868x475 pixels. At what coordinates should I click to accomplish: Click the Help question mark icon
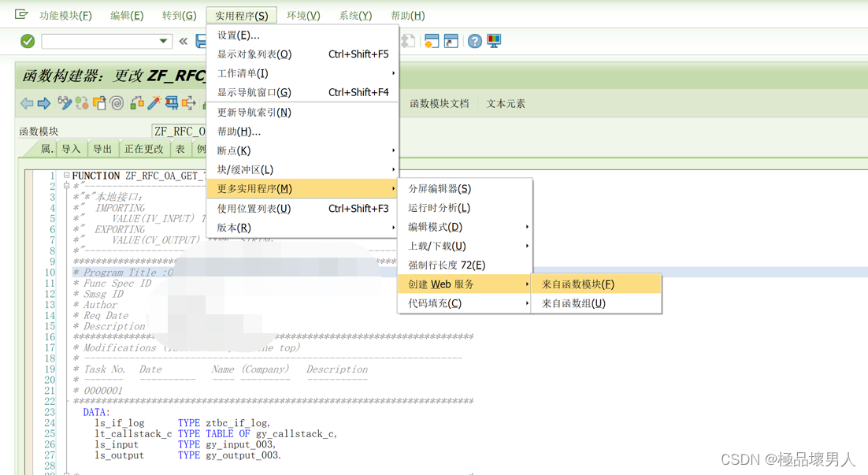(475, 42)
